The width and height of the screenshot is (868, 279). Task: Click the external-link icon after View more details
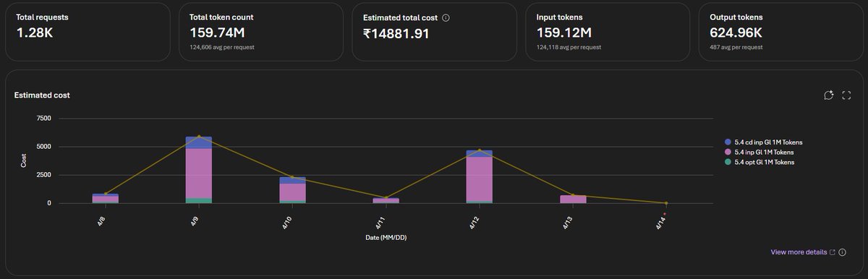[833, 252]
